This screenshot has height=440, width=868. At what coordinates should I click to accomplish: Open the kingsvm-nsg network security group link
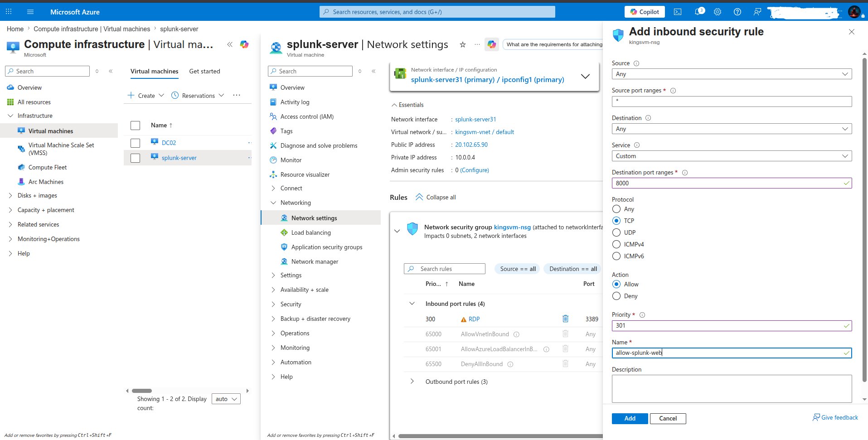point(512,227)
